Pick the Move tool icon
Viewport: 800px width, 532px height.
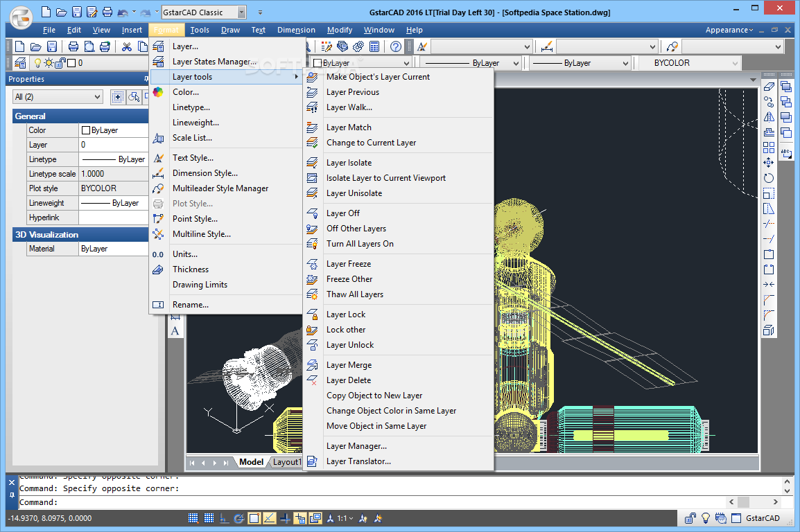[769, 163]
